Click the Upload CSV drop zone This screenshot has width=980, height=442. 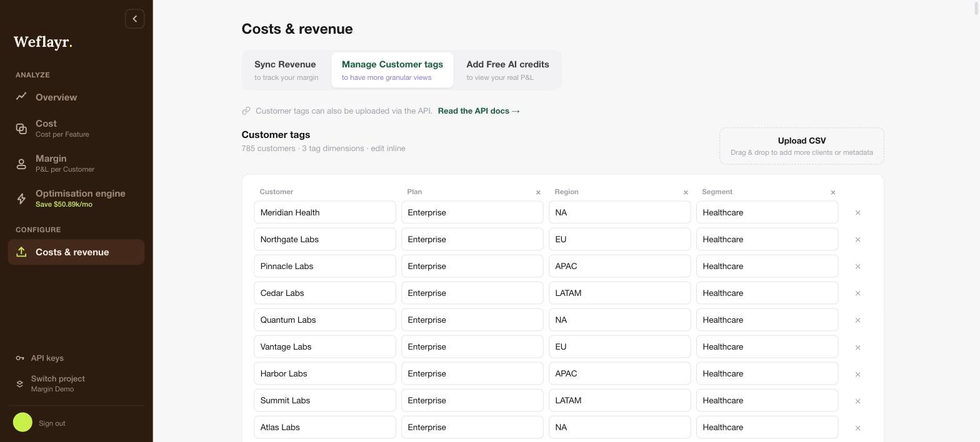(802, 146)
